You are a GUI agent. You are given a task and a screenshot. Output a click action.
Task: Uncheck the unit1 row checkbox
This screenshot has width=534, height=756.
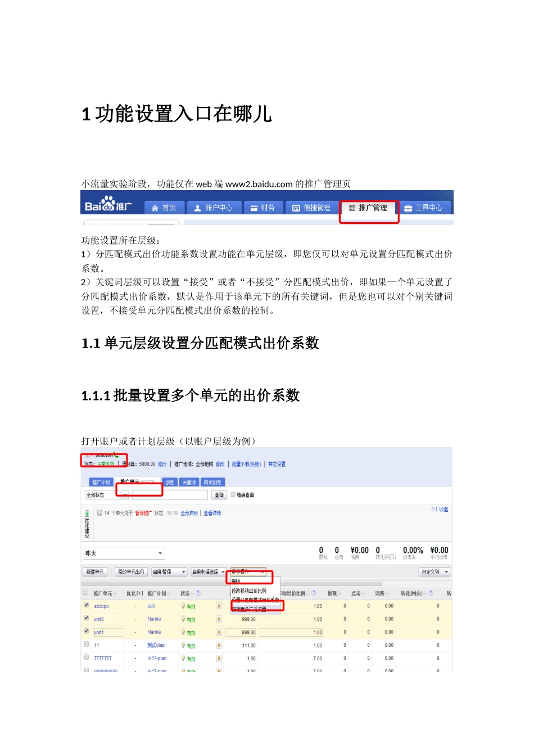87,631
